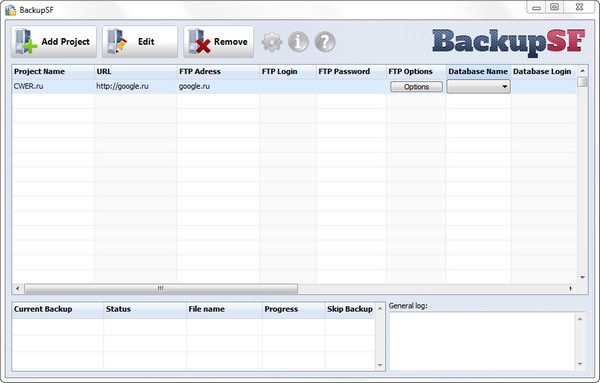Minimize the BackupSF window
This screenshot has width=600, height=383.
click(x=536, y=7)
